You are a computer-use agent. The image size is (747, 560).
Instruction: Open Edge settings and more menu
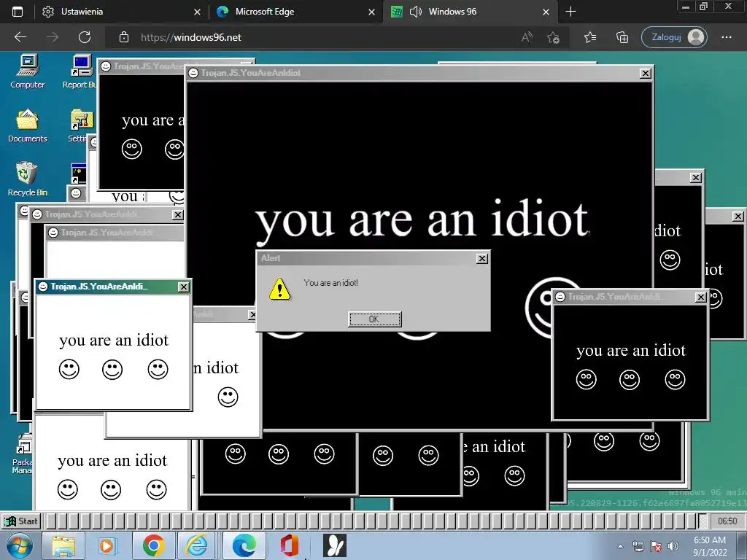coord(727,37)
